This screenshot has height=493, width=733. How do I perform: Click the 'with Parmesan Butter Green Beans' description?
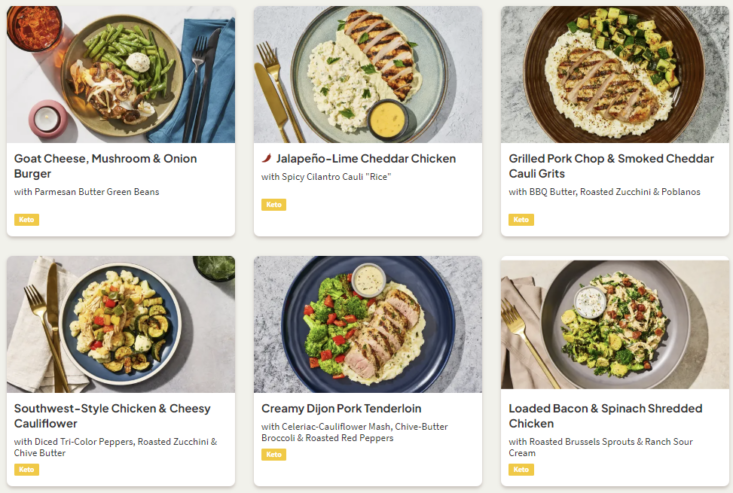87,192
